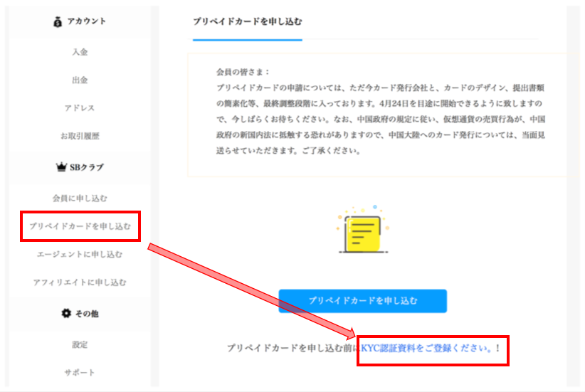585x392 pixels.
Task: Go to the 出金 withdrawal page
Action: click(80, 80)
